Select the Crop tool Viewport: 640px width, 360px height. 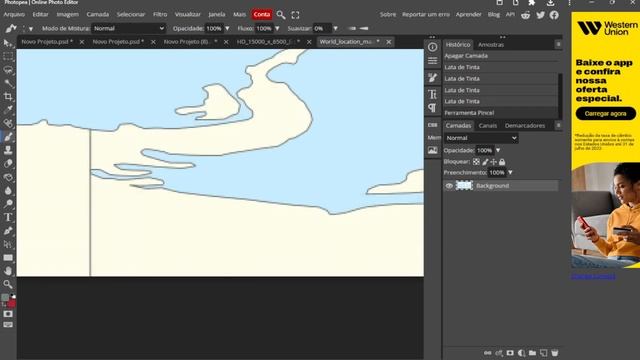(x=8, y=97)
